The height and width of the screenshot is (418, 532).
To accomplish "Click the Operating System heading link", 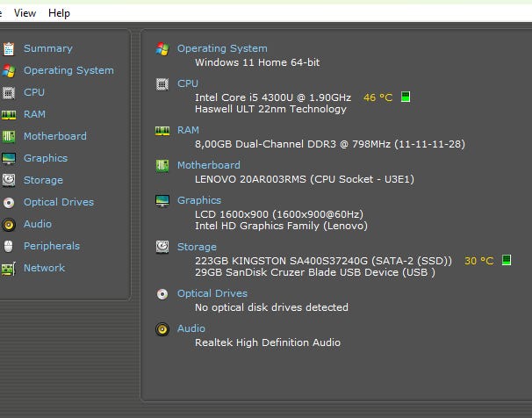I will tap(222, 48).
